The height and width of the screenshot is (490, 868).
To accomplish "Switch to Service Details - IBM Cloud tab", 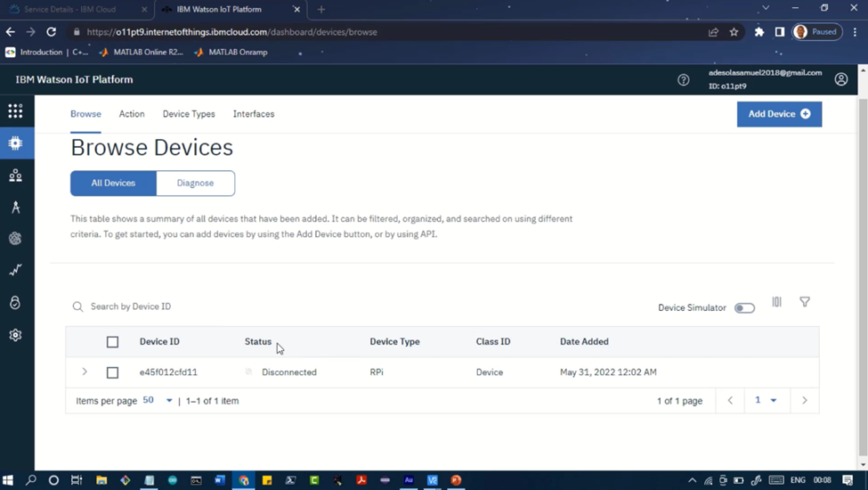I will click(x=76, y=10).
